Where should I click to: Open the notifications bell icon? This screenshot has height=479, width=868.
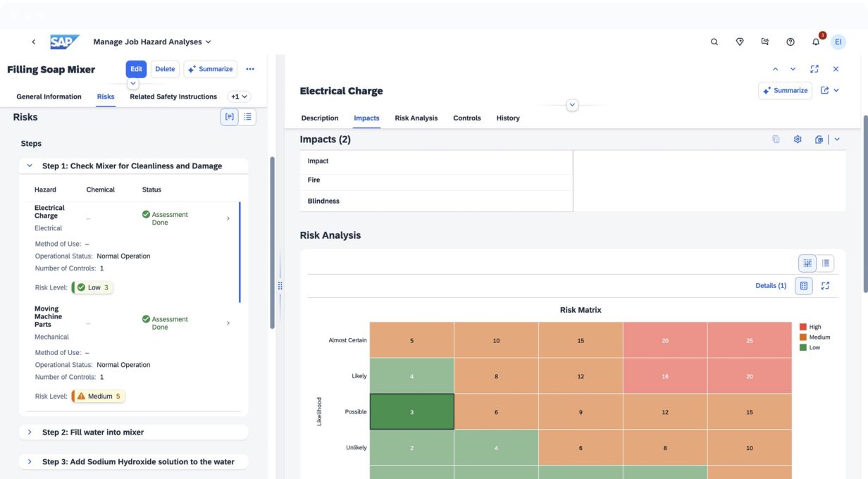pyautogui.click(x=816, y=42)
